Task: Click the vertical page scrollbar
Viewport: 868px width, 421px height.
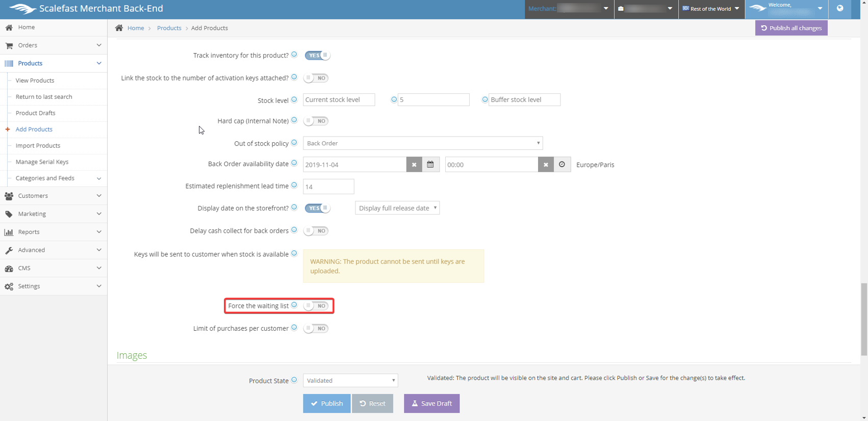Action: click(x=863, y=319)
